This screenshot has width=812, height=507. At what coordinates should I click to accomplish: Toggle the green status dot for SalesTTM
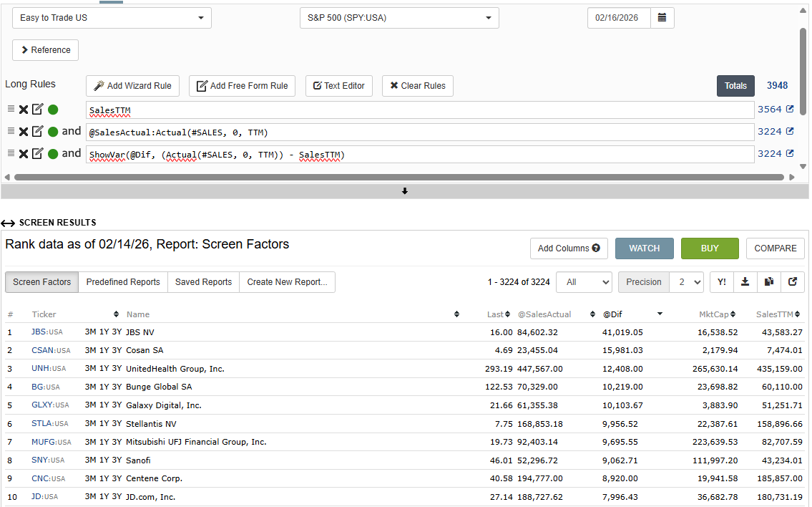(53, 110)
